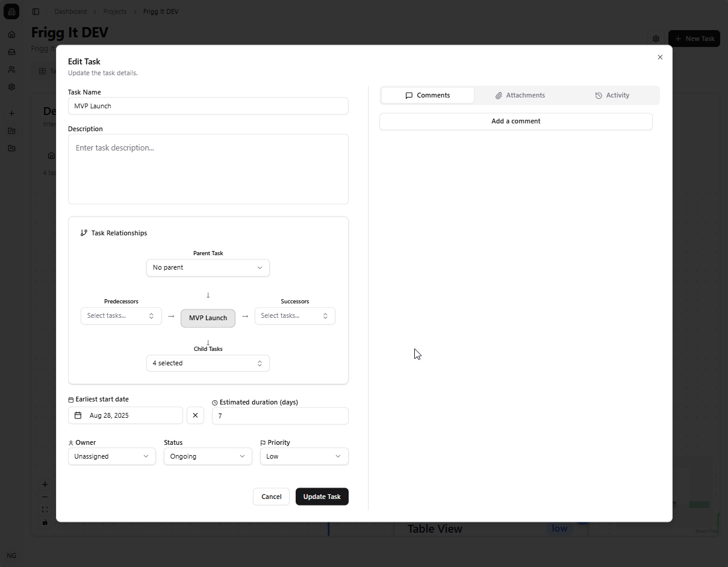Toggle the canvas lock icon
728x567 pixels.
[45, 522]
